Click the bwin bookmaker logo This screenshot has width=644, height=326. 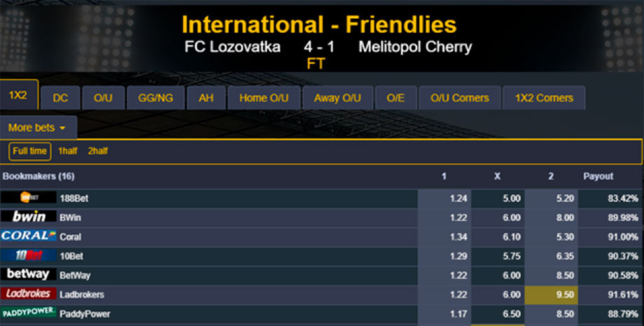[29, 217]
